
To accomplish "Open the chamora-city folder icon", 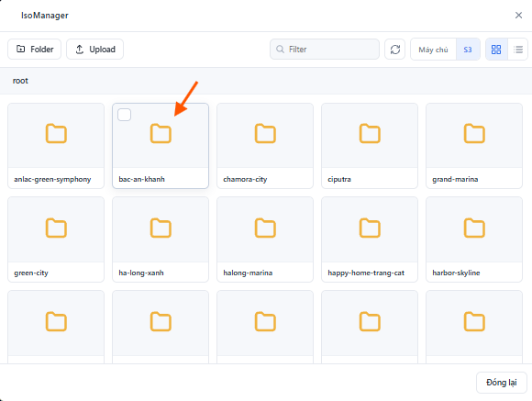I will (x=265, y=133).
